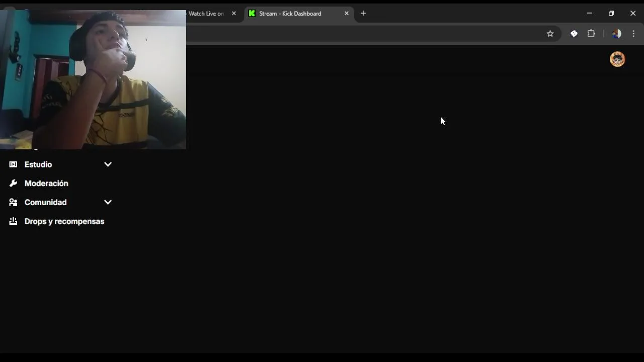Open a new browser tab

pyautogui.click(x=363, y=14)
